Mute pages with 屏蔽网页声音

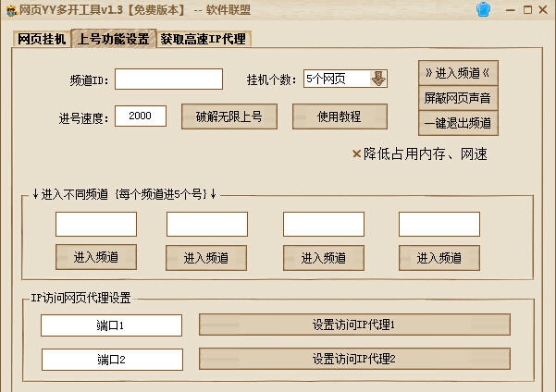pos(456,98)
